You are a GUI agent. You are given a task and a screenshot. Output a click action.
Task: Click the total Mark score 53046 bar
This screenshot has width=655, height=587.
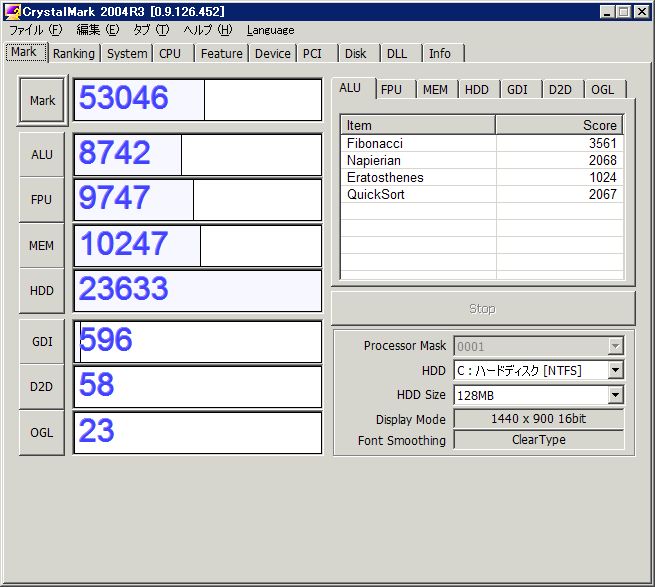[x=198, y=100]
